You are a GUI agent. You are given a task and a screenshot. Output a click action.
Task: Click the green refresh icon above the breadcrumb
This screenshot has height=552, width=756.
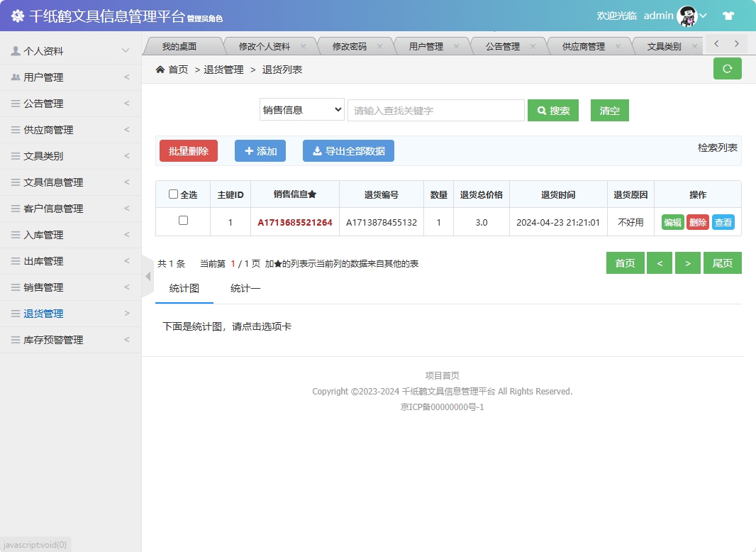pyautogui.click(x=727, y=69)
